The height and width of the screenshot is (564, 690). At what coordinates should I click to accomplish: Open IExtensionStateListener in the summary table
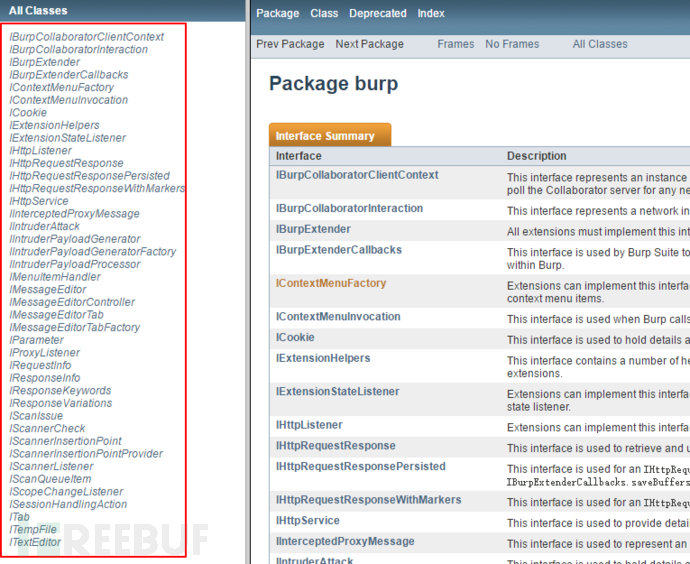coord(338,392)
